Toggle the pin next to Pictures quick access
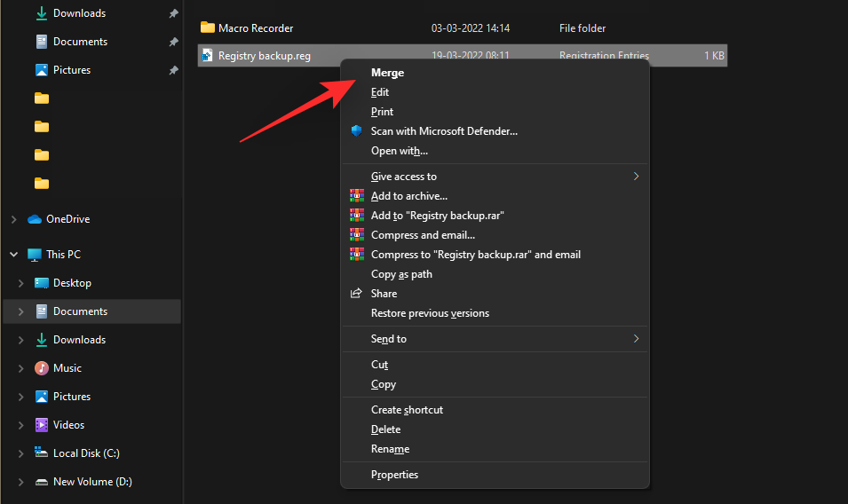Viewport: 848px width, 504px height. point(173,70)
